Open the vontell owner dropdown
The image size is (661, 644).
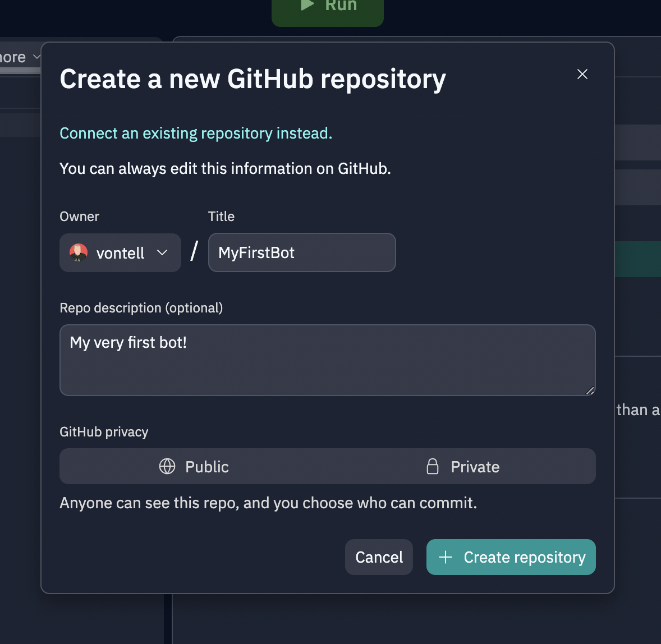(x=120, y=252)
